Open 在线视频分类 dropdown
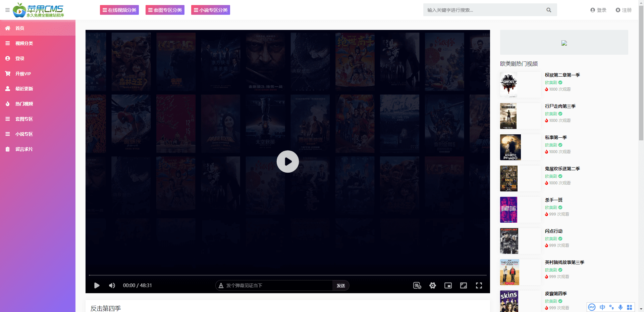644x312 pixels. tap(119, 10)
